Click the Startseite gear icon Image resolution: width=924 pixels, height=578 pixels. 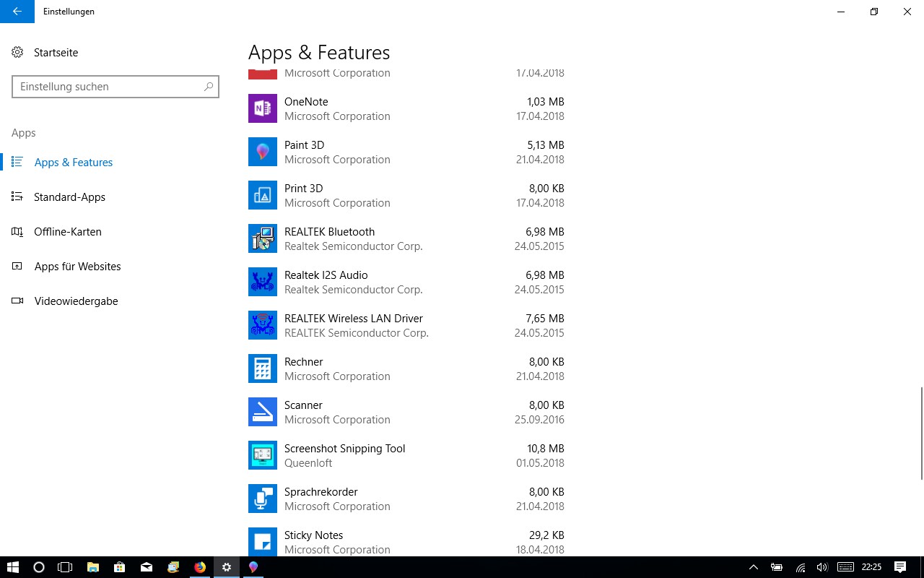click(x=17, y=52)
